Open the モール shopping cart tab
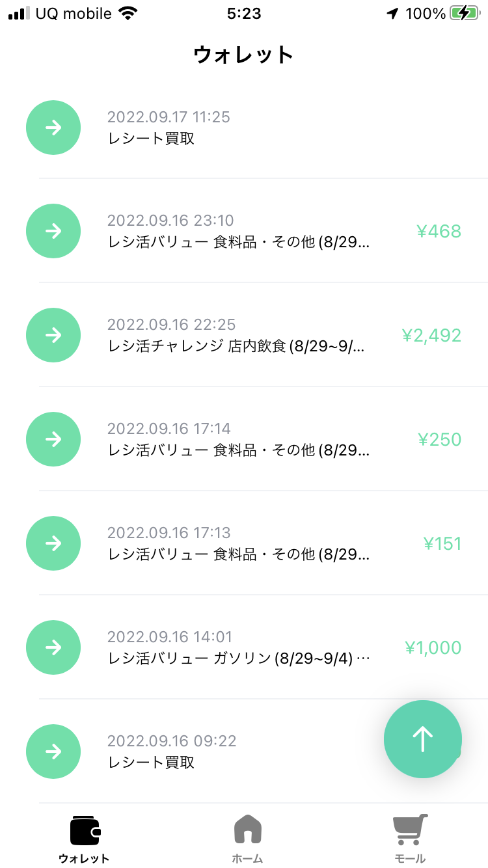Image resolution: width=488 pixels, height=868 pixels. click(410, 838)
